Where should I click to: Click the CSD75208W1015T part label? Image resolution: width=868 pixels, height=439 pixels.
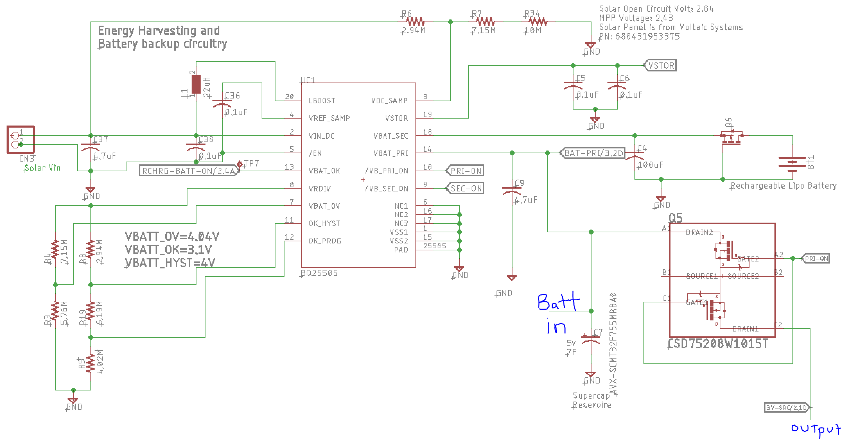[x=718, y=344]
